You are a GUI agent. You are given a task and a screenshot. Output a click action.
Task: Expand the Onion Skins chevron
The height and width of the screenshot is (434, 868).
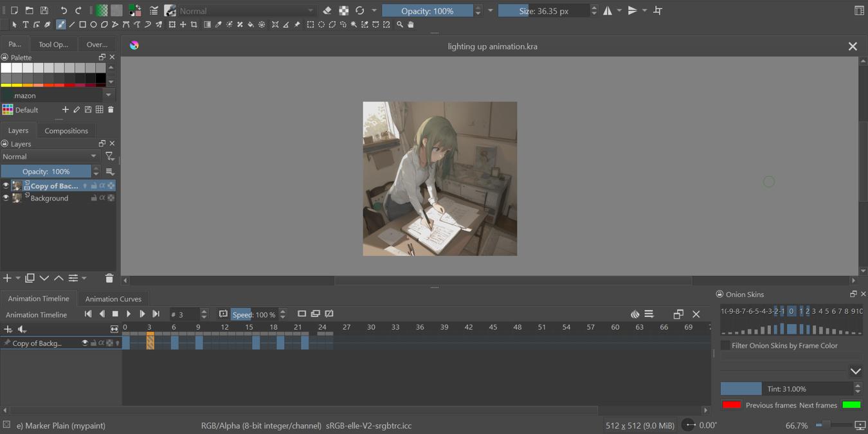click(855, 371)
